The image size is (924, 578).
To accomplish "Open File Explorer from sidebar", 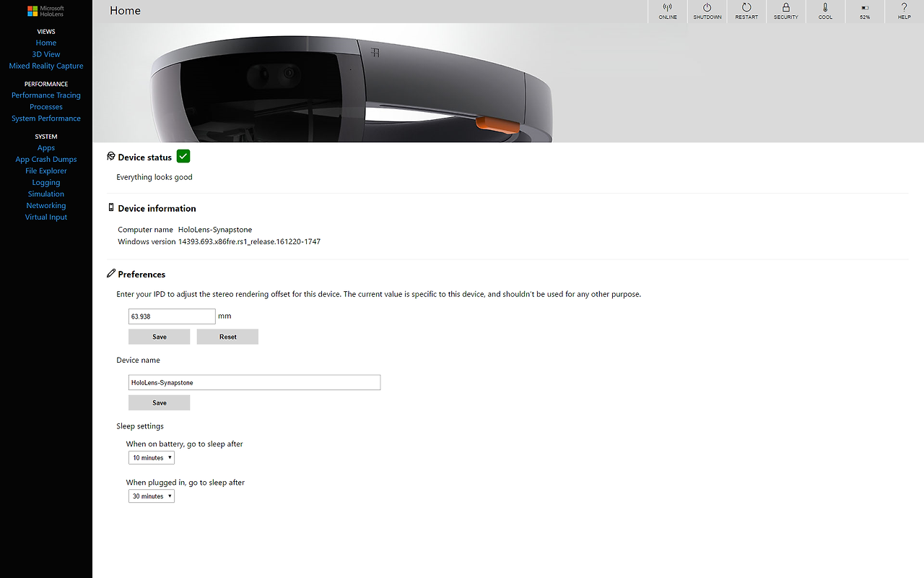I will [x=46, y=171].
